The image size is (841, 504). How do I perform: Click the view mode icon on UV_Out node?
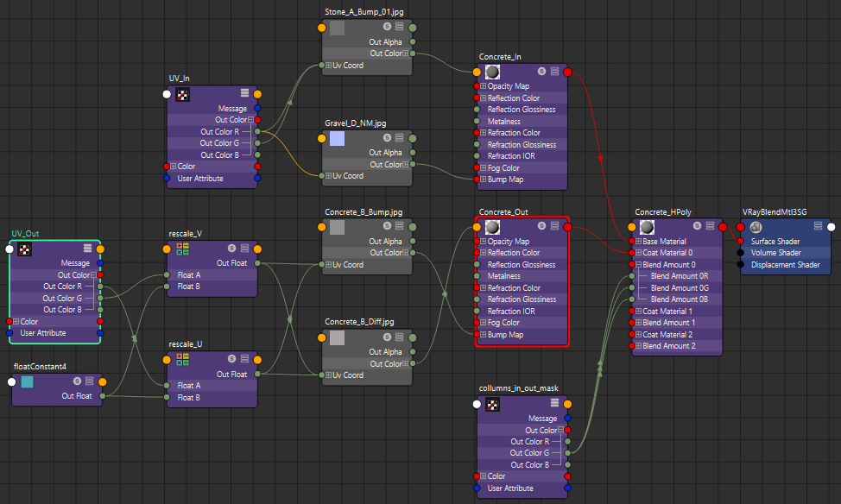click(87, 248)
